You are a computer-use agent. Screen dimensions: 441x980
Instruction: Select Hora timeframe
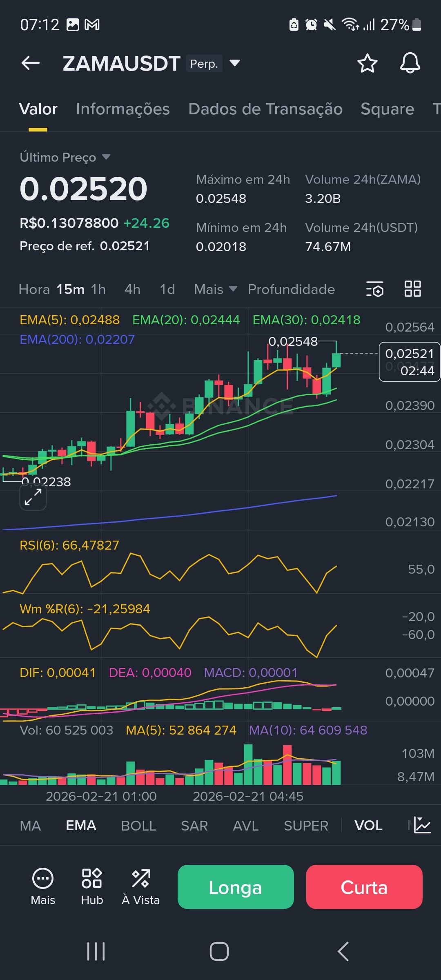34,289
